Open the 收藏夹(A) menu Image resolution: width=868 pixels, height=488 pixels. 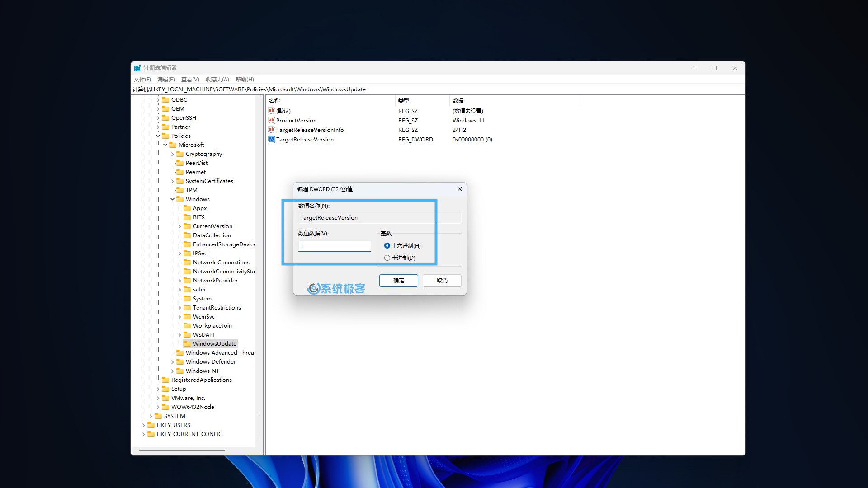(217, 80)
